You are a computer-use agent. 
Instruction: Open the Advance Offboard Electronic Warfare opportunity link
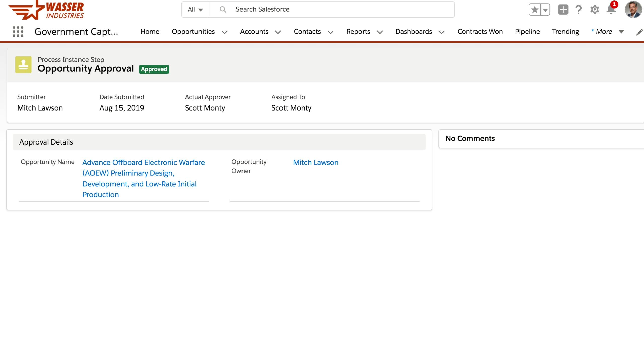pos(143,178)
